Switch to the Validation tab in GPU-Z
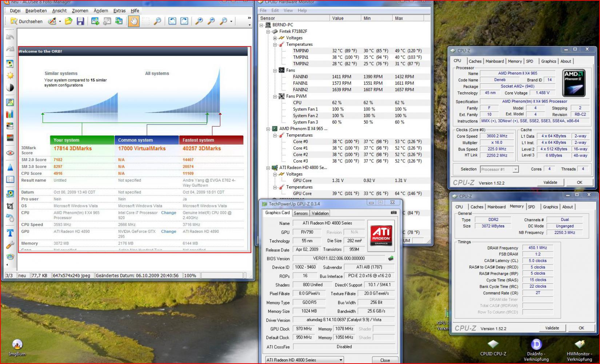 320,213
